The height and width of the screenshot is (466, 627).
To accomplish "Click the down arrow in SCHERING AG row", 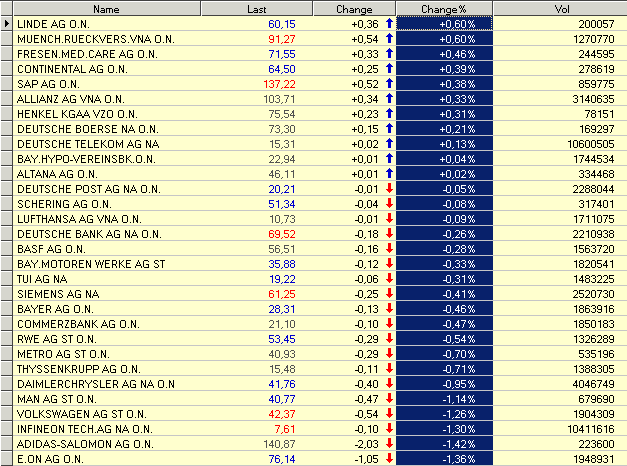I will coord(389,204).
